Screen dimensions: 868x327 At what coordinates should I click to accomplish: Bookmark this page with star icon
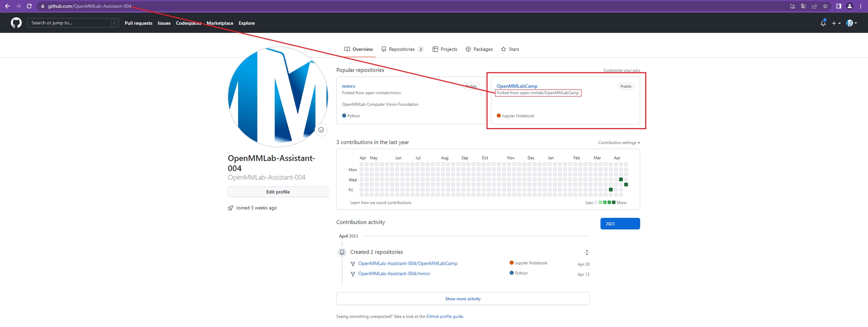point(825,6)
